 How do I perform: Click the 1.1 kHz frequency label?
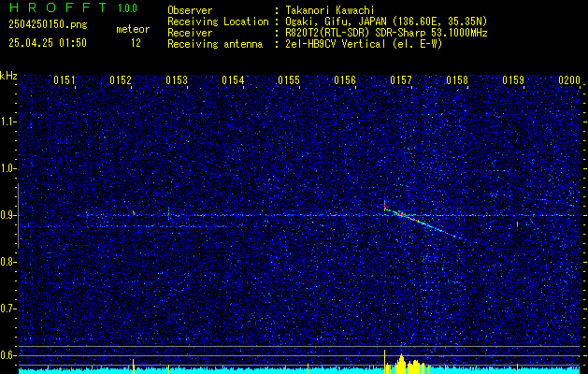(8, 122)
